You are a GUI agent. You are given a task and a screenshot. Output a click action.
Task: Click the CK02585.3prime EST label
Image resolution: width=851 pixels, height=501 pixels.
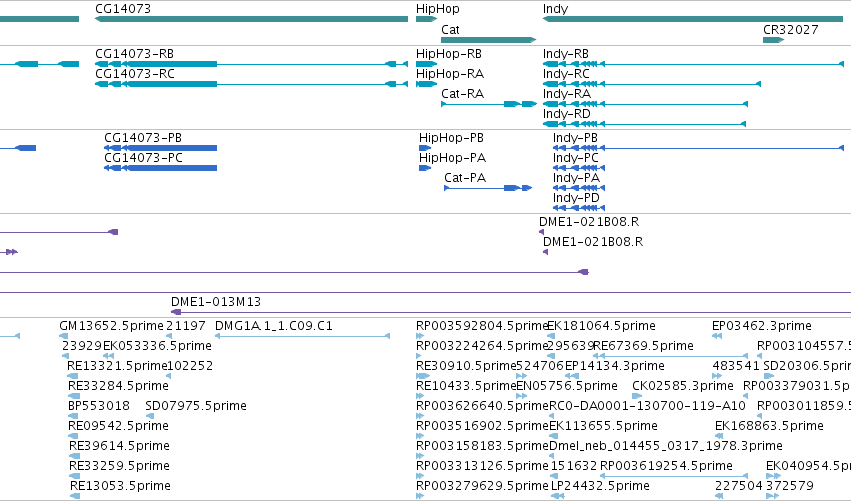(683, 386)
